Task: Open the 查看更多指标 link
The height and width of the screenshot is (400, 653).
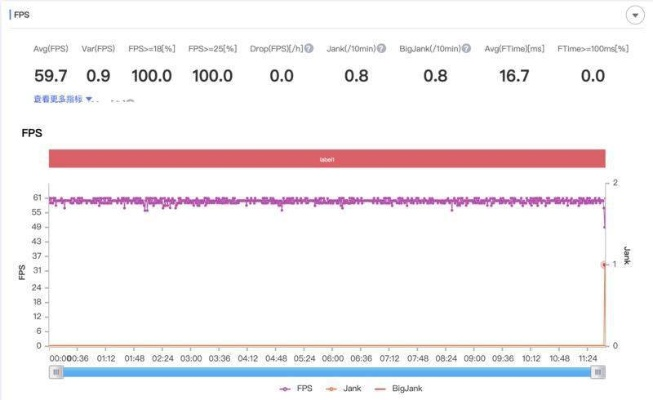Action: (58, 99)
